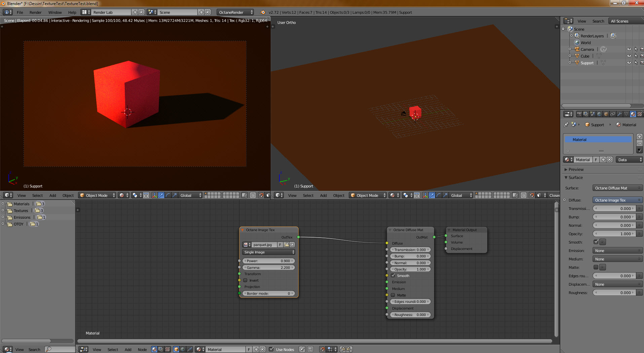Toggle the 3D manipulator widget in left viewport

(x=154, y=195)
